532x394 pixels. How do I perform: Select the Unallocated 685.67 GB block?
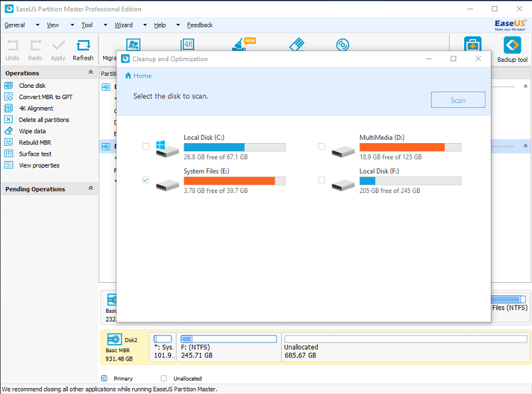tap(406, 347)
